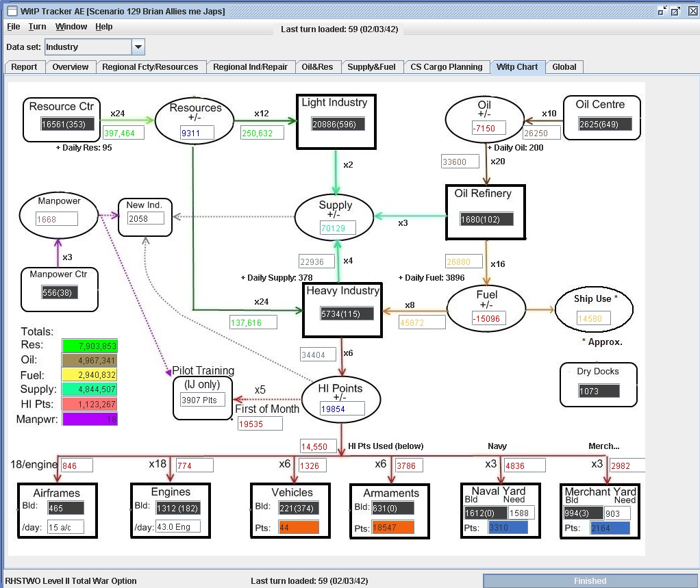The width and height of the screenshot is (700, 588).
Task: Click New Ind. value 2058
Action: coord(145,218)
